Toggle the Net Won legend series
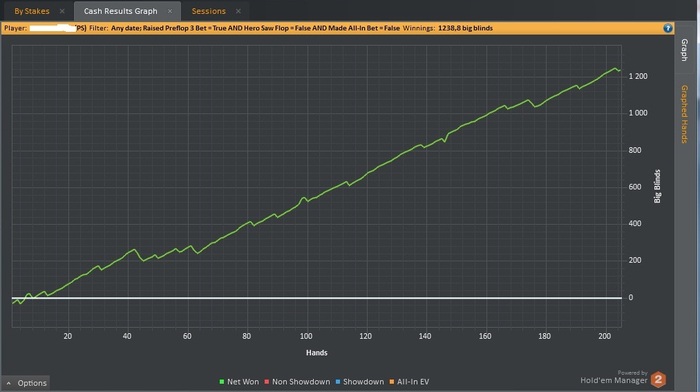The width and height of the screenshot is (700, 392). pyautogui.click(x=239, y=382)
